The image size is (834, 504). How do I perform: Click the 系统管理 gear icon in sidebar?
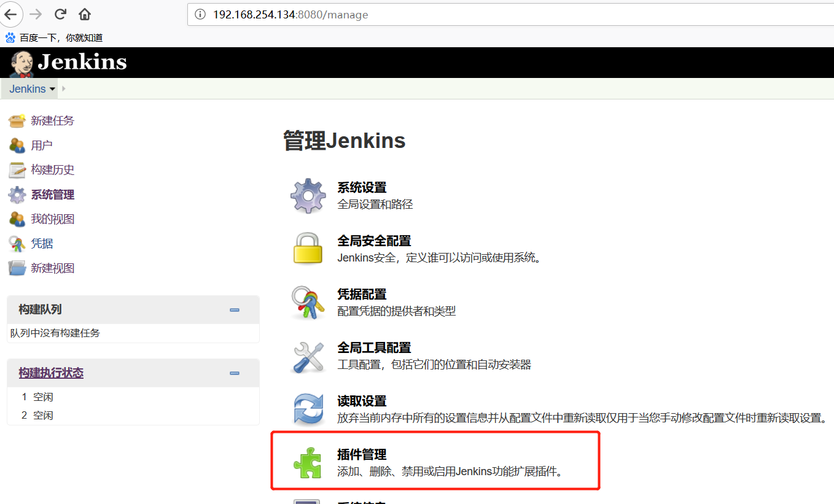click(x=17, y=195)
